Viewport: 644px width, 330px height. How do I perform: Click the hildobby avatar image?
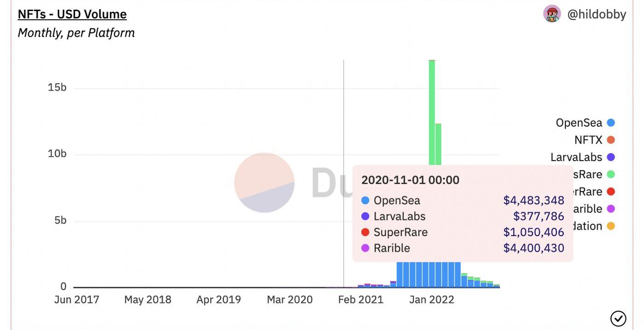click(x=552, y=14)
